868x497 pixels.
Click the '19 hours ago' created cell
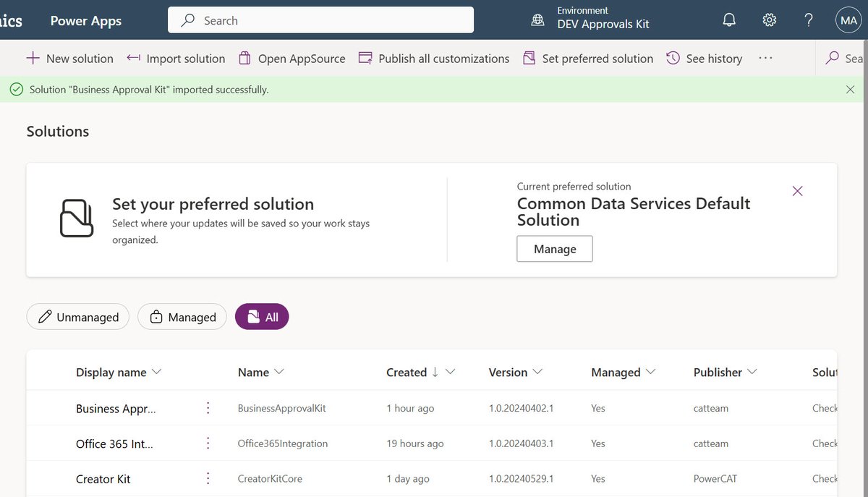tap(415, 443)
